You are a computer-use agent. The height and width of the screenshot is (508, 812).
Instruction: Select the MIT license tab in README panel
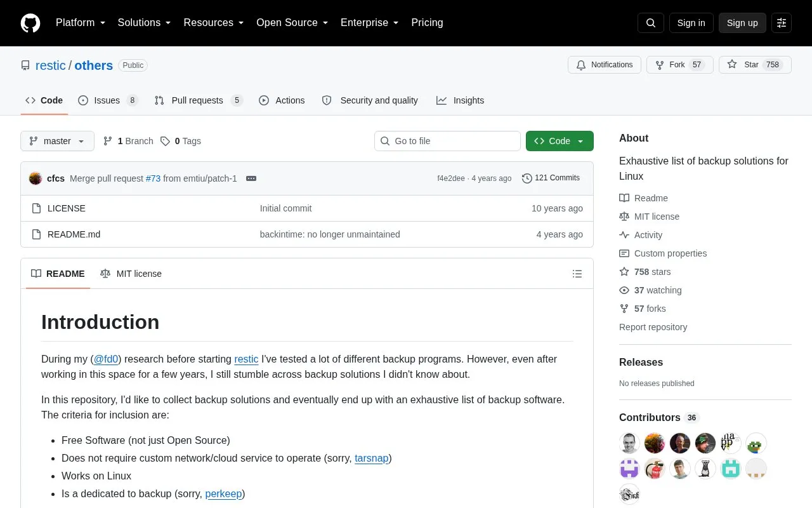tap(131, 274)
